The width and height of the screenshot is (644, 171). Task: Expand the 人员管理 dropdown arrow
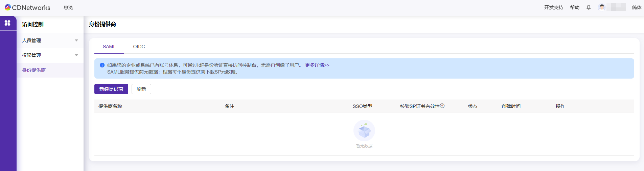76,40
